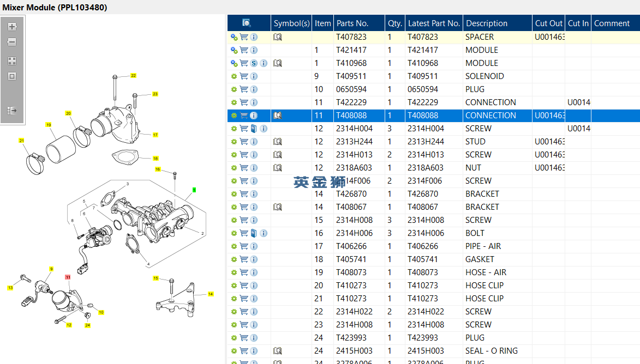The image size is (640, 364).
Task: Open the symbol book icon for MODULE T410968
Action: pos(278,63)
